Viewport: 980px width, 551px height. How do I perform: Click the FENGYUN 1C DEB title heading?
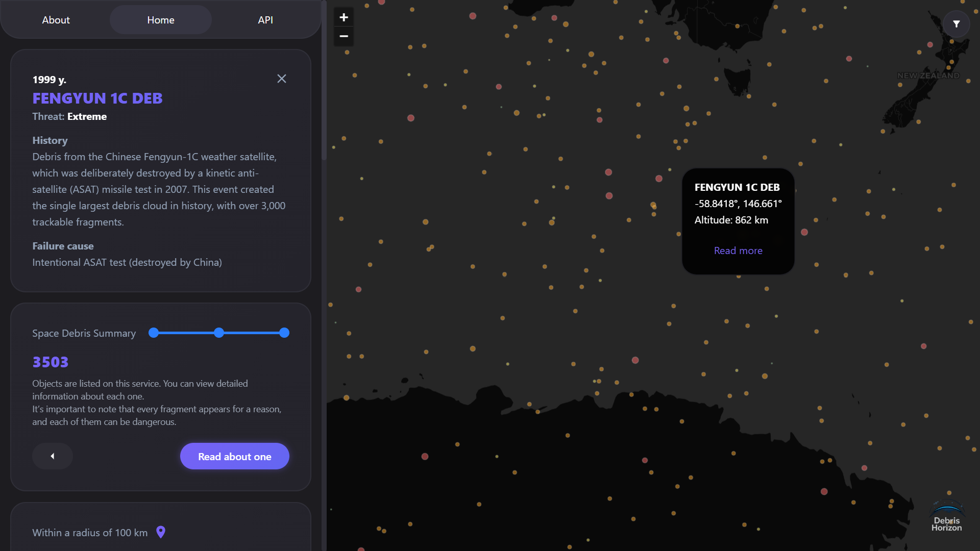97,98
